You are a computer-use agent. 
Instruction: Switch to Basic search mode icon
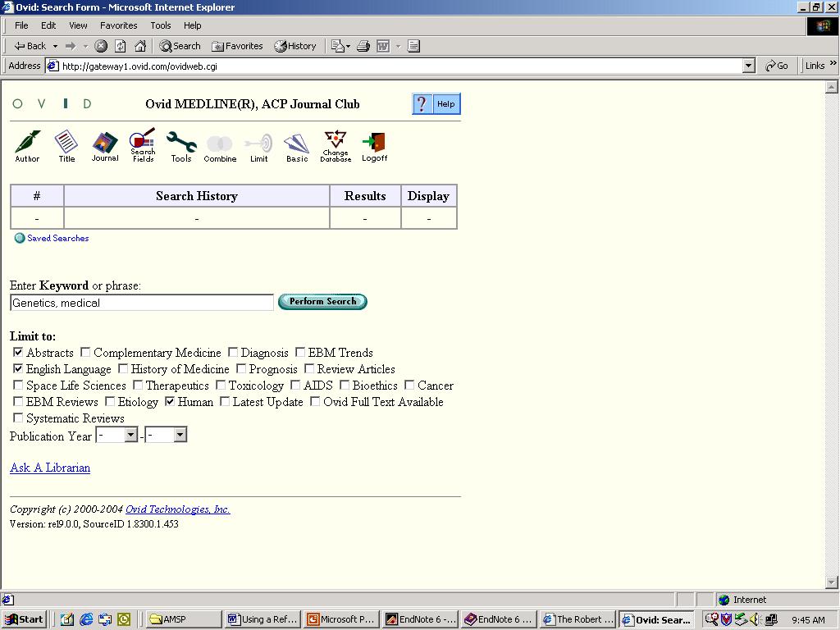pyautogui.click(x=297, y=148)
